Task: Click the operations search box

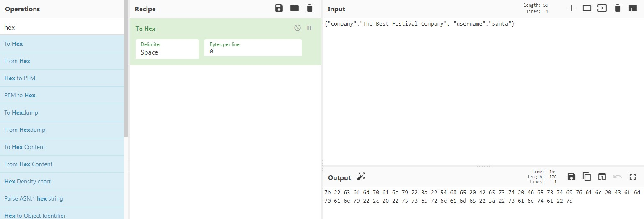Action: click(x=62, y=27)
